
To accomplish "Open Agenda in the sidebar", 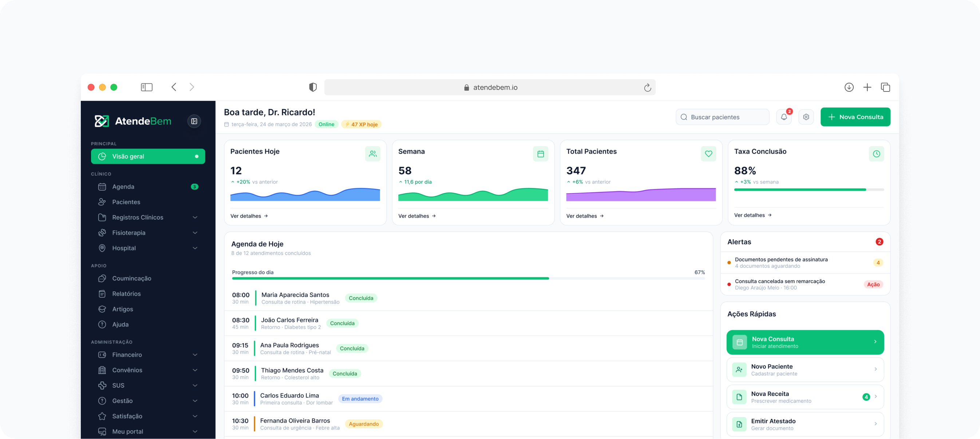I will click(148, 187).
